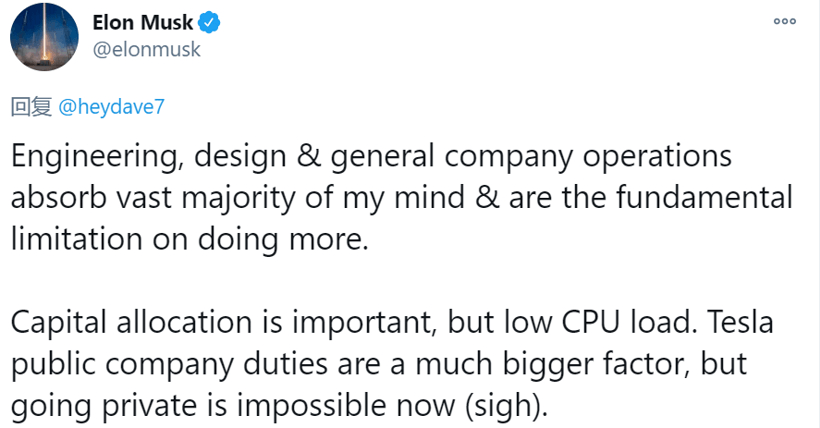Click the paragraph starting 'Capital allocation'
Viewport: 820px width, 428px height.
click(392, 364)
